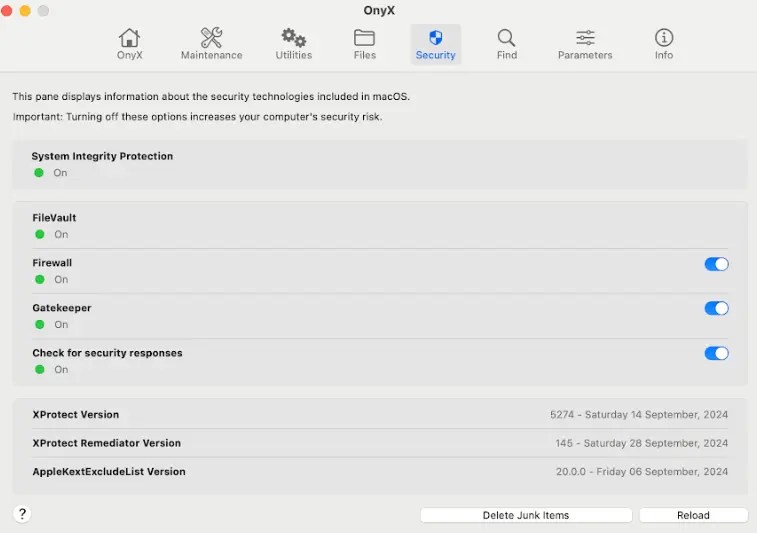The image size is (757, 533).
Task: Click the Gatekeeper label
Action: tap(62, 308)
